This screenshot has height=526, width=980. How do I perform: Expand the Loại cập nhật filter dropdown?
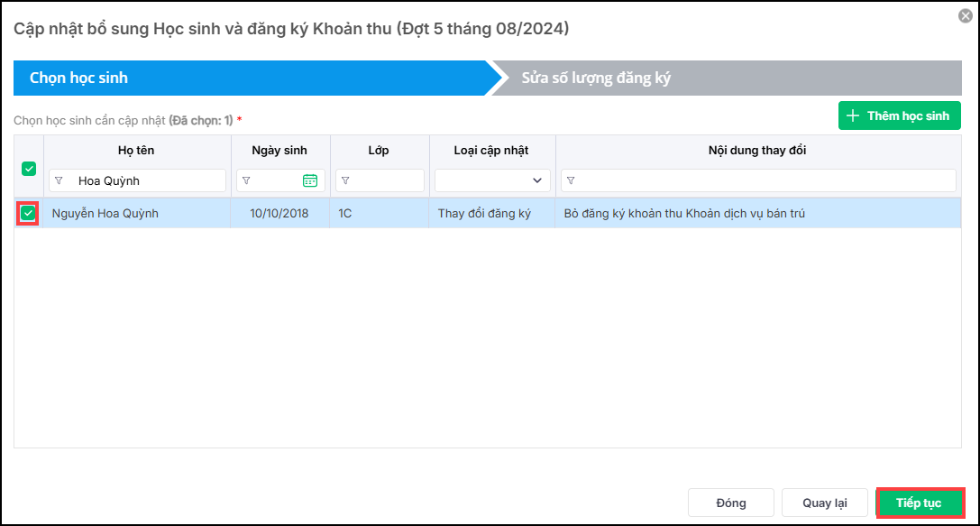tap(538, 180)
